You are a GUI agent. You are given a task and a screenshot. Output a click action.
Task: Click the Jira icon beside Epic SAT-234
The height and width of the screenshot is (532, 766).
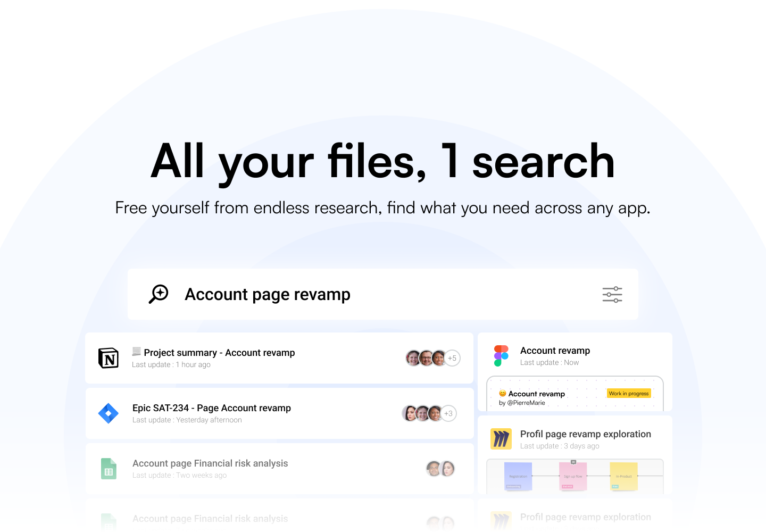109,413
